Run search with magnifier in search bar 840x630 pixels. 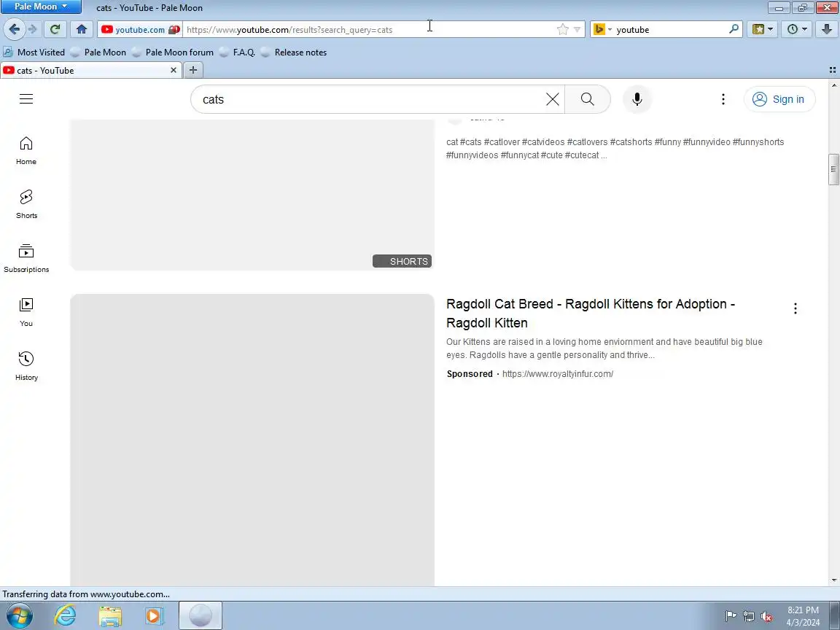(x=734, y=29)
